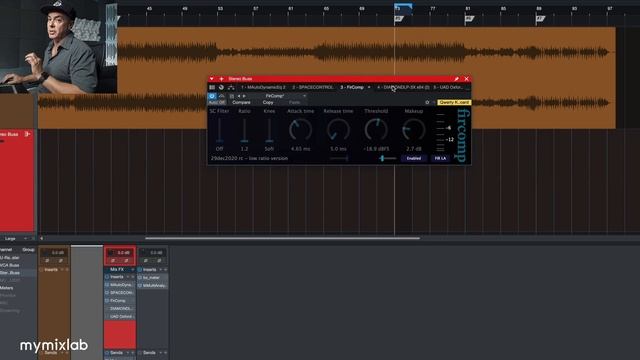Click the Makeup gain knob
640x360 pixels.
pyautogui.click(x=413, y=130)
